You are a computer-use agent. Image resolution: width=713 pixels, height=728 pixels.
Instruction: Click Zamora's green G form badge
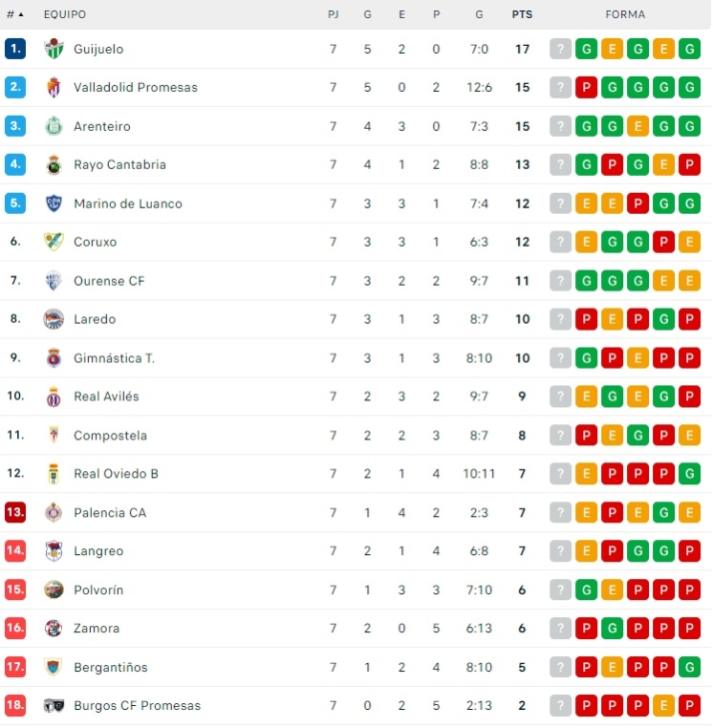612,628
